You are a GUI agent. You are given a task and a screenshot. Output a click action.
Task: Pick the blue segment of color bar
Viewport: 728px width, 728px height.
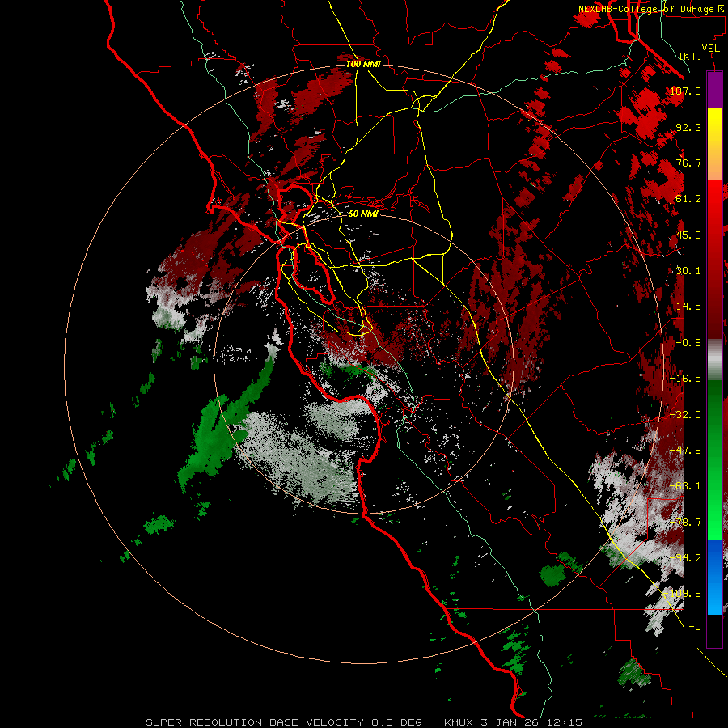pyautogui.click(x=714, y=577)
